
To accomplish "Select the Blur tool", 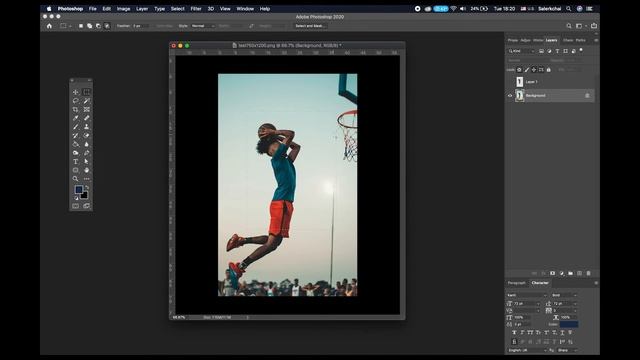I will click(87, 144).
